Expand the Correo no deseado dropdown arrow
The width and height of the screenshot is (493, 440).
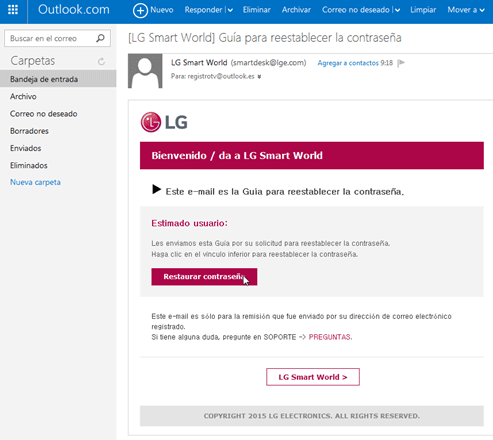point(397,10)
